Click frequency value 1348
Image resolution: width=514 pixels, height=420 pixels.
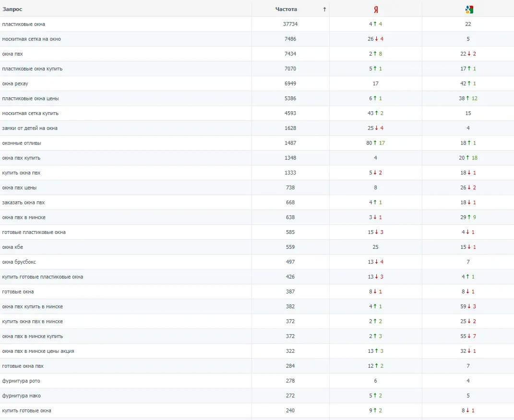pyautogui.click(x=290, y=158)
